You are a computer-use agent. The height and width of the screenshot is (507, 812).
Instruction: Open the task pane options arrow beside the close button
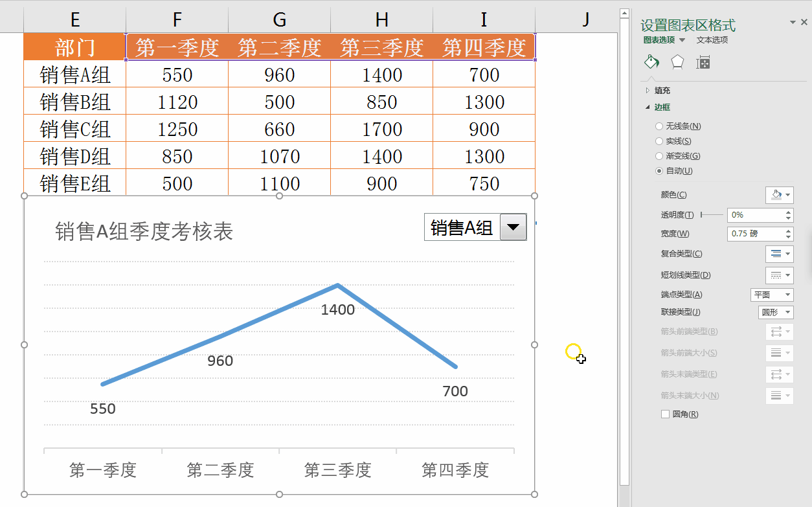[x=793, y=22]
